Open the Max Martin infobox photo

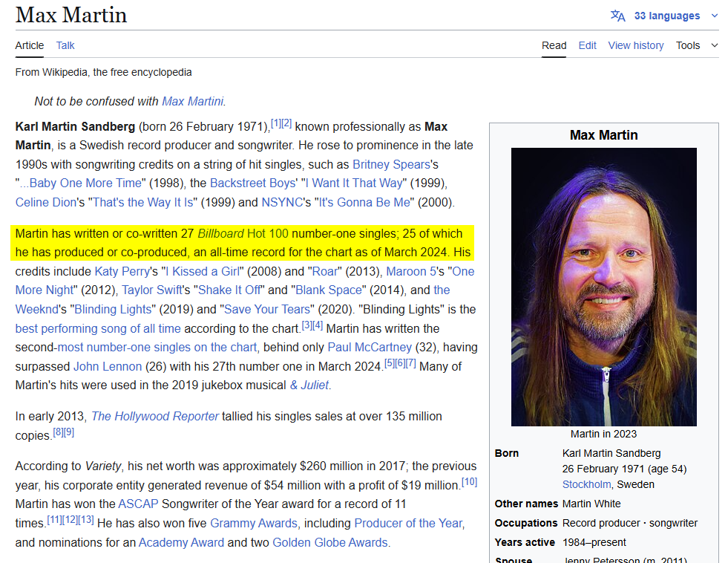tap(604, 287)
